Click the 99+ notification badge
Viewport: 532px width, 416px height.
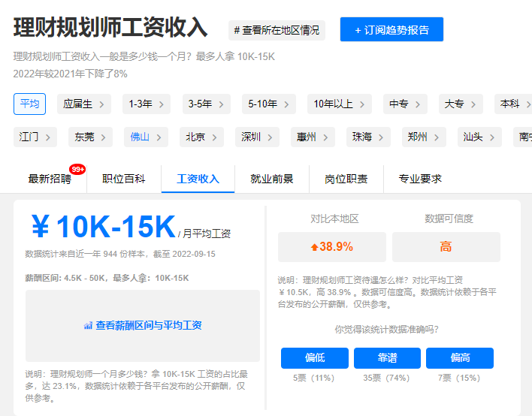[x=77, y=170]
